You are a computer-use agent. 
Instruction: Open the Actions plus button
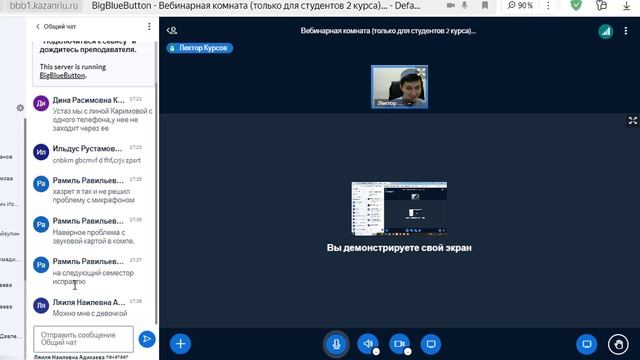[x=180, y=344]
